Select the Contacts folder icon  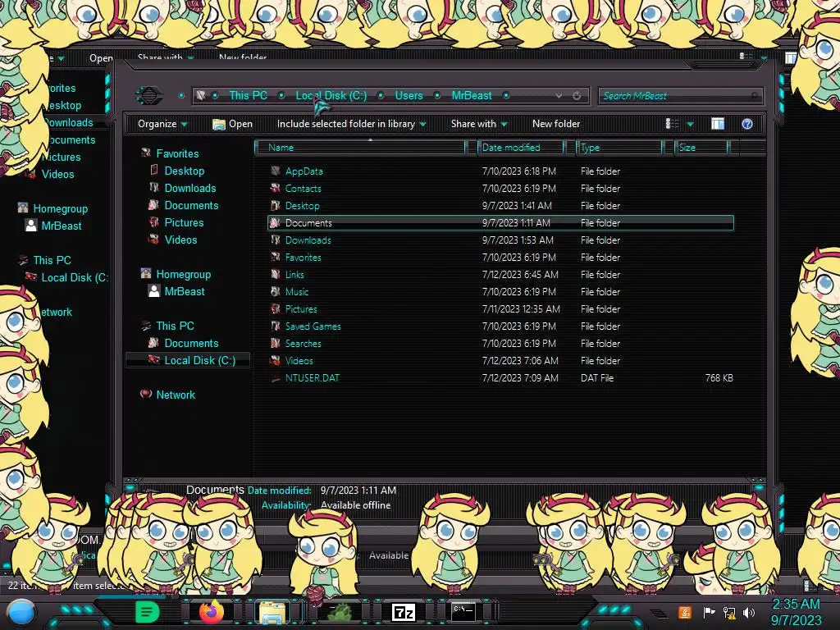[276, 189]
